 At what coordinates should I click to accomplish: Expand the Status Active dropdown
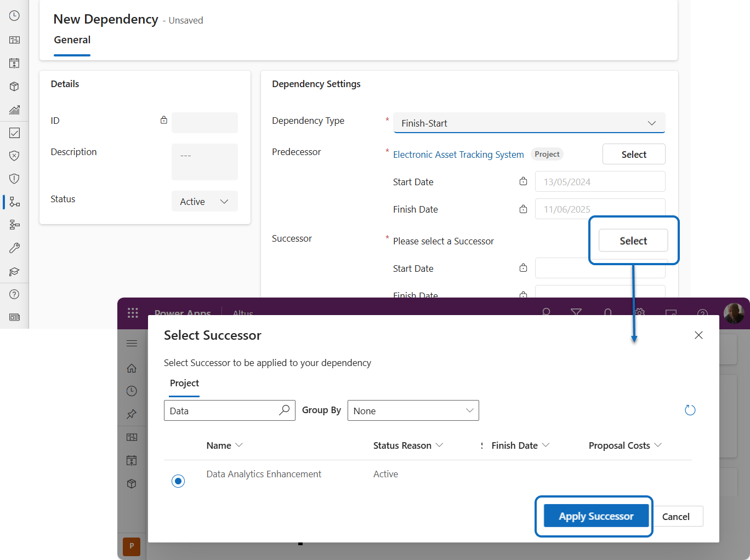coord(204,202)
